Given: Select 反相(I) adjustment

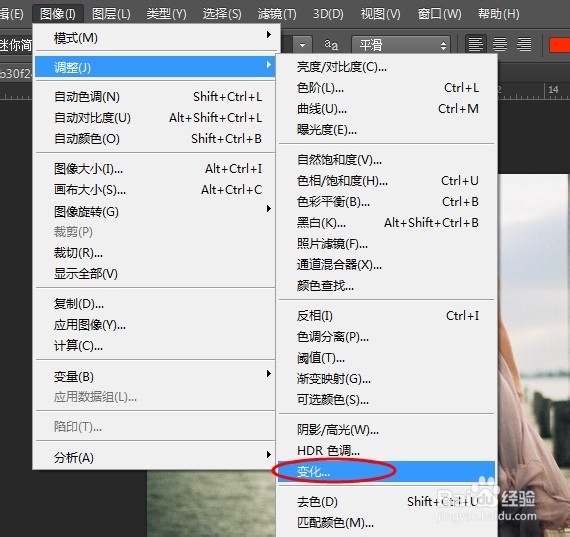Looking at the screenshot, I should 386,316.
